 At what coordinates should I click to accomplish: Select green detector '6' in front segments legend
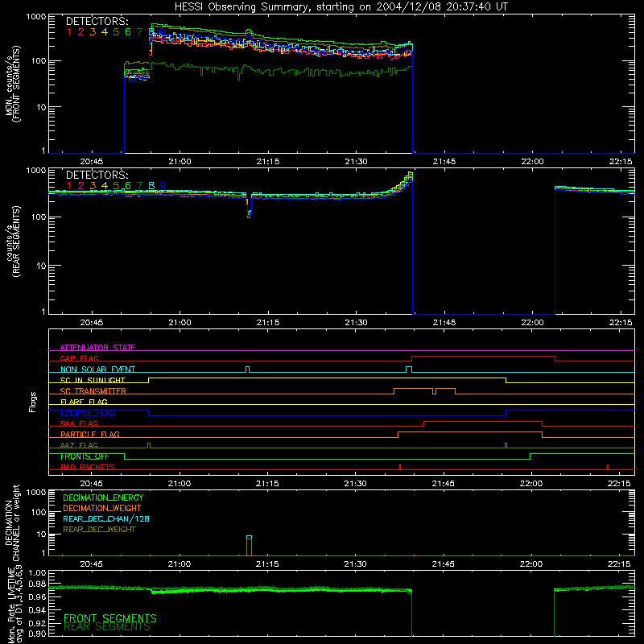(128, 32)
